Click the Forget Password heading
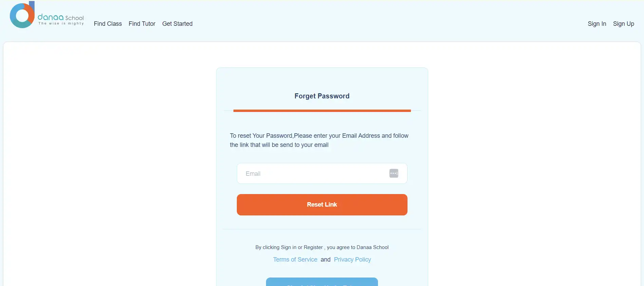 click(x=322, y=96)
